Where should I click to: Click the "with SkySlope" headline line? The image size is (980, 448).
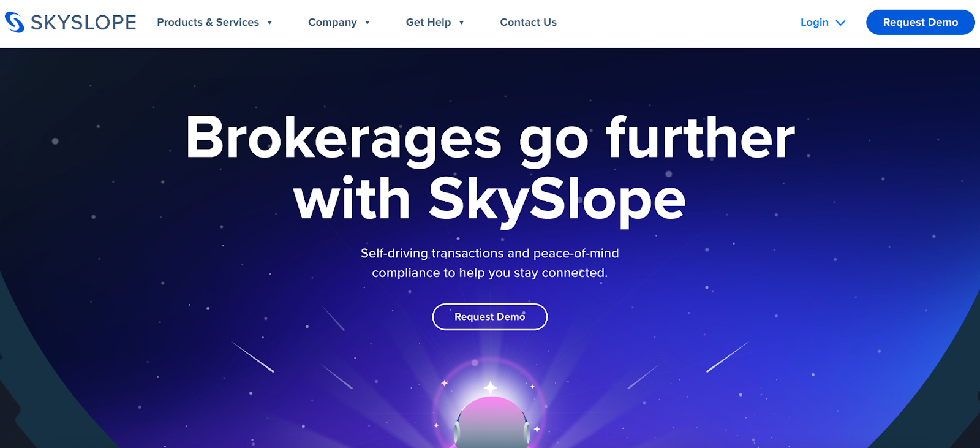(489, 199)
